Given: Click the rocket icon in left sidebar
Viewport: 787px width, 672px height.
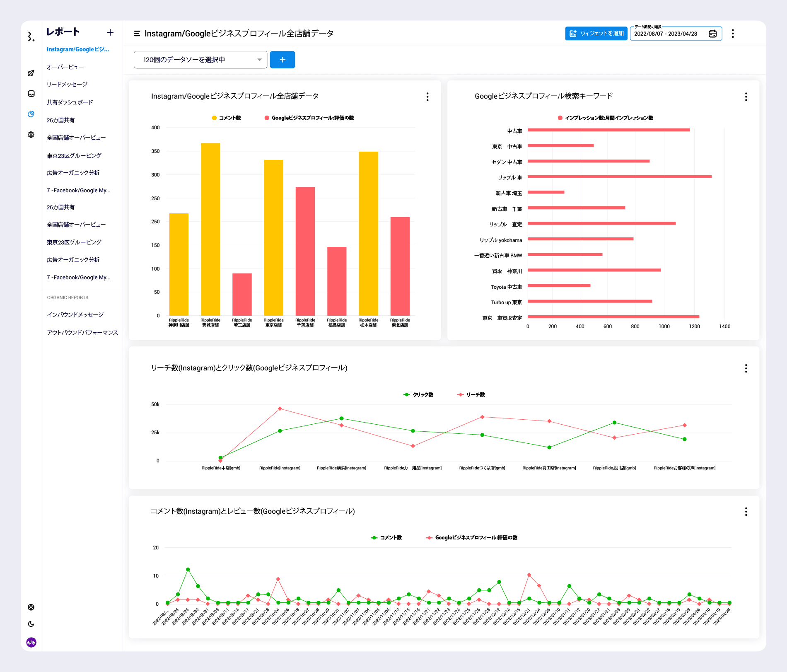Looking at the screenshot, I should 31,73.
